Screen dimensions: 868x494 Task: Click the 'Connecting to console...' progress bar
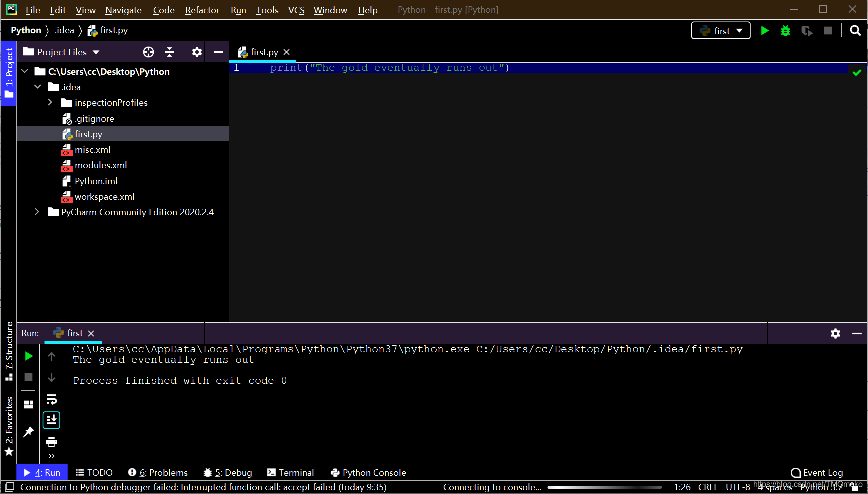605,487
